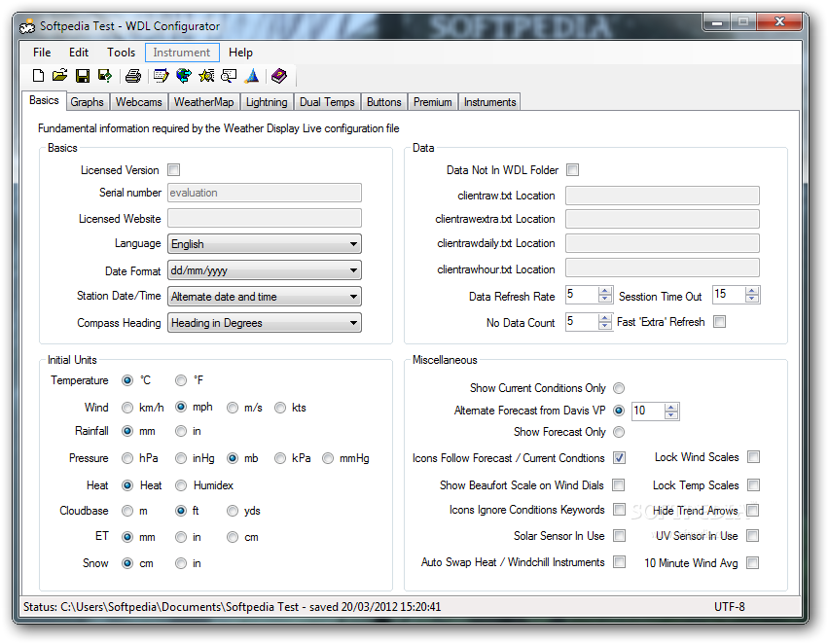Choose Snow in inches radio button
This screenshot has height=644, width=829.
tap(181, 563)
